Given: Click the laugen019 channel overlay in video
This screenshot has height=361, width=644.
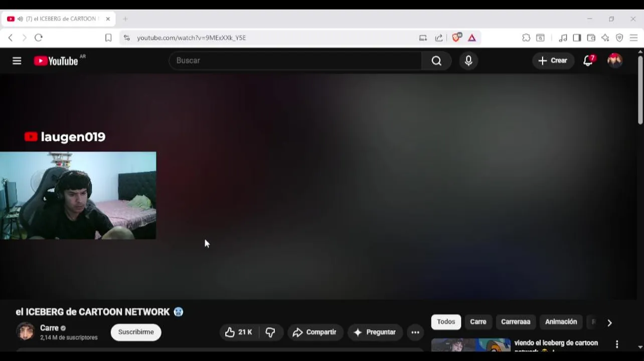Looking at the screenshot, I should coord(65,137).
